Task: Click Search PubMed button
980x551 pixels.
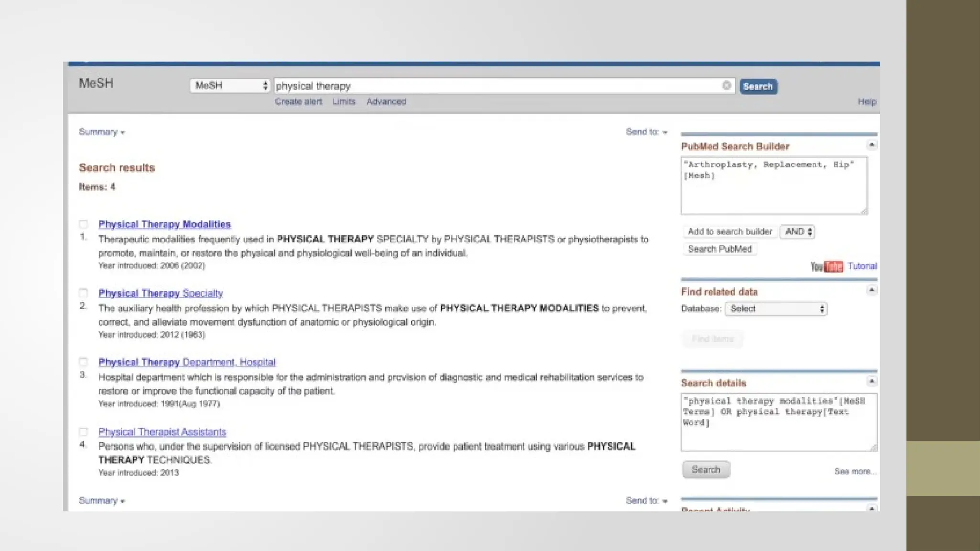Action: pyautogui.click(x=719, y=249)
